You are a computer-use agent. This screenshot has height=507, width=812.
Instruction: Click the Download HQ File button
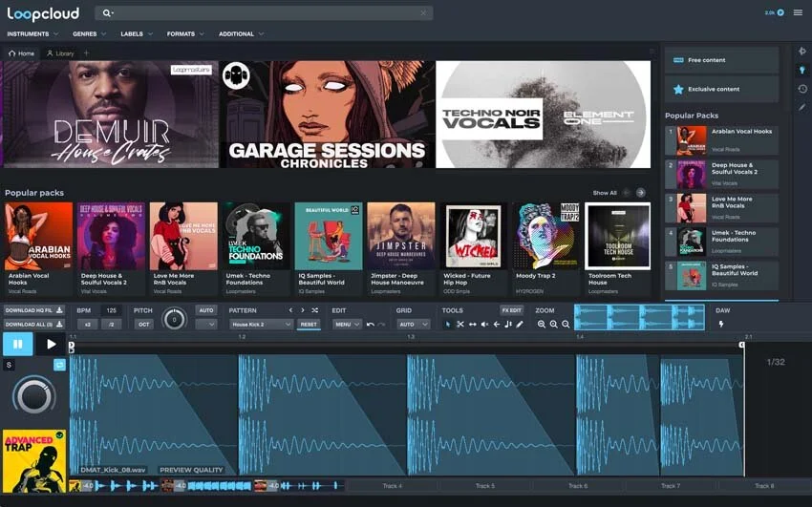pyautogui.click(x=33, y=310)
